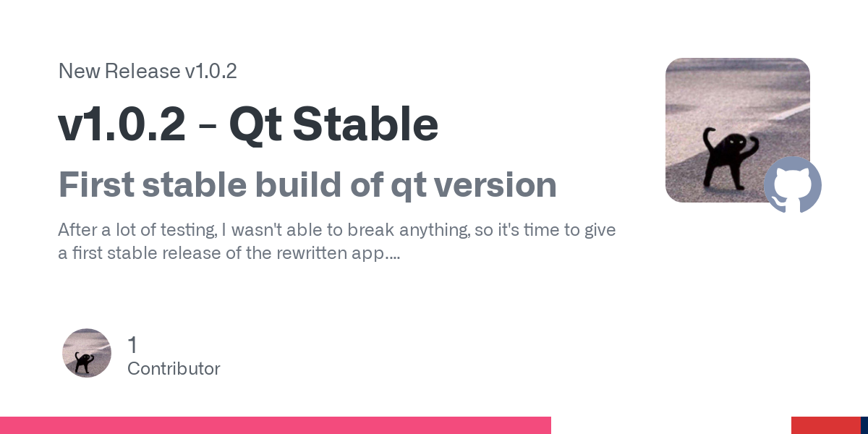Select the "After a lot of testing" description line
The width and height of the screenshot is (868, 434).
(337, 231)
